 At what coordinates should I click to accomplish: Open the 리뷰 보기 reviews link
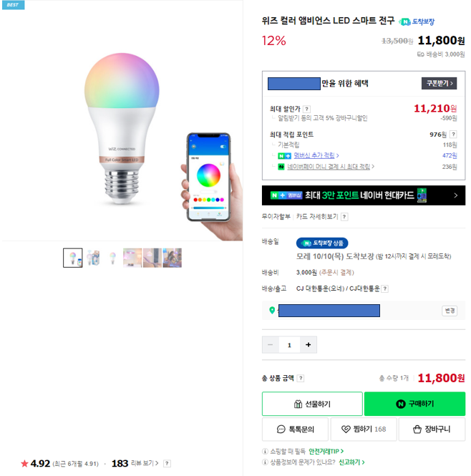tap(146, 464)
